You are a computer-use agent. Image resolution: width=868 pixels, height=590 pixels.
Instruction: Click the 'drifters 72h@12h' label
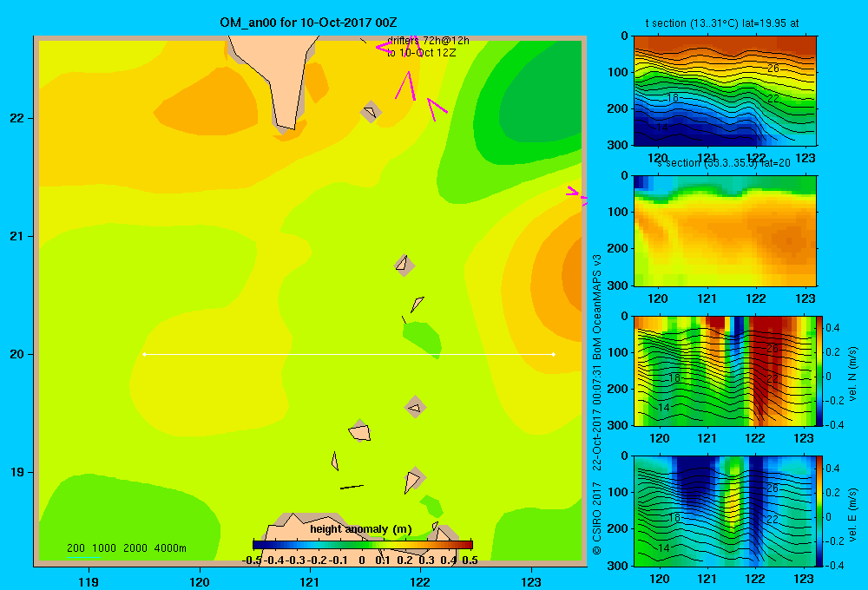pyautogui.click(x=428, y=41)
